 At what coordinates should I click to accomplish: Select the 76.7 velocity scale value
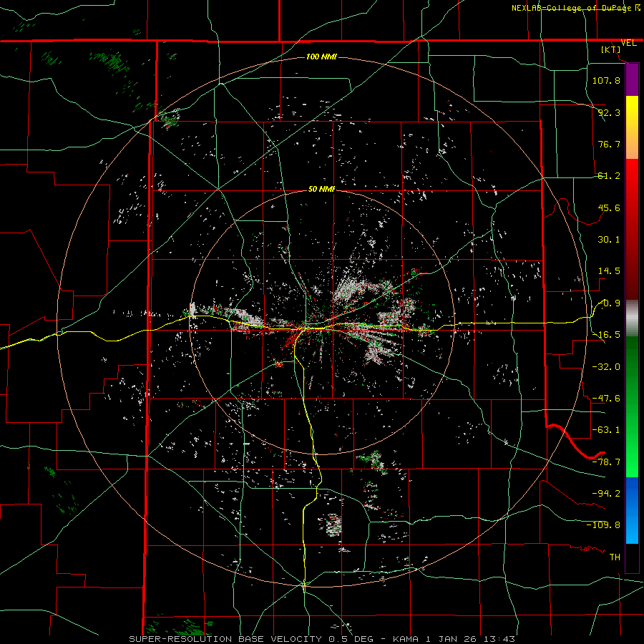point(609,144)
